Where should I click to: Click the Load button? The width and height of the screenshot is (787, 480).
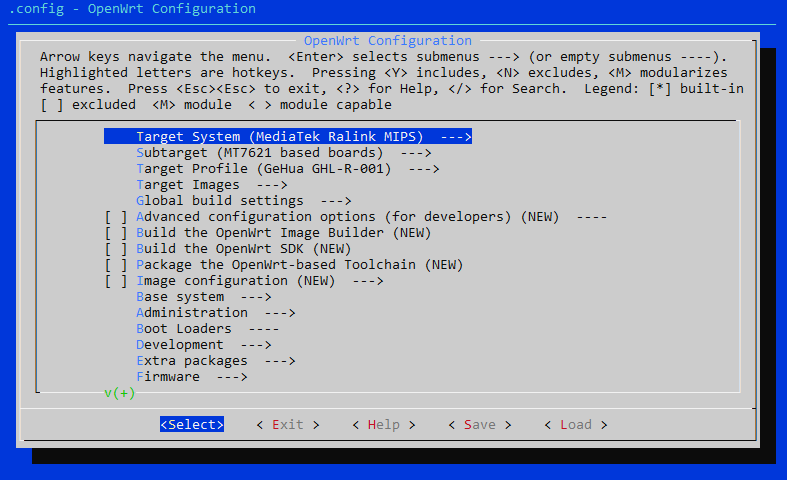coord(576,425)
